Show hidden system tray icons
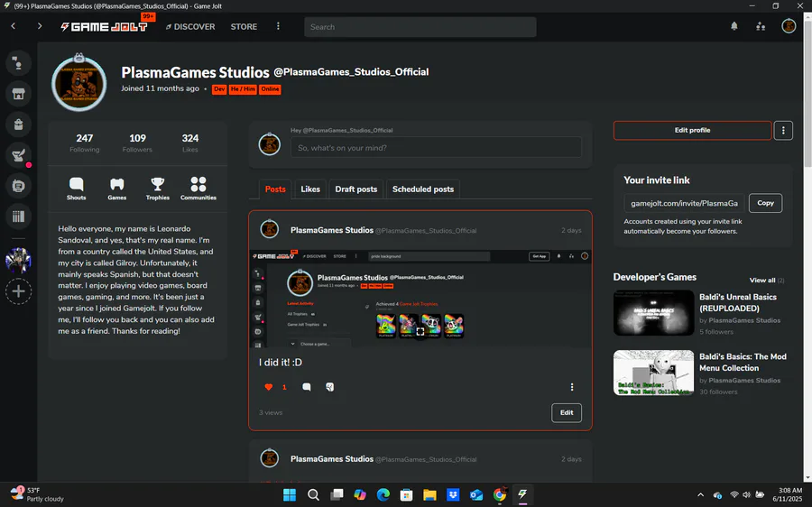This screenshot has width=812, height=507. tap(700, 495)
